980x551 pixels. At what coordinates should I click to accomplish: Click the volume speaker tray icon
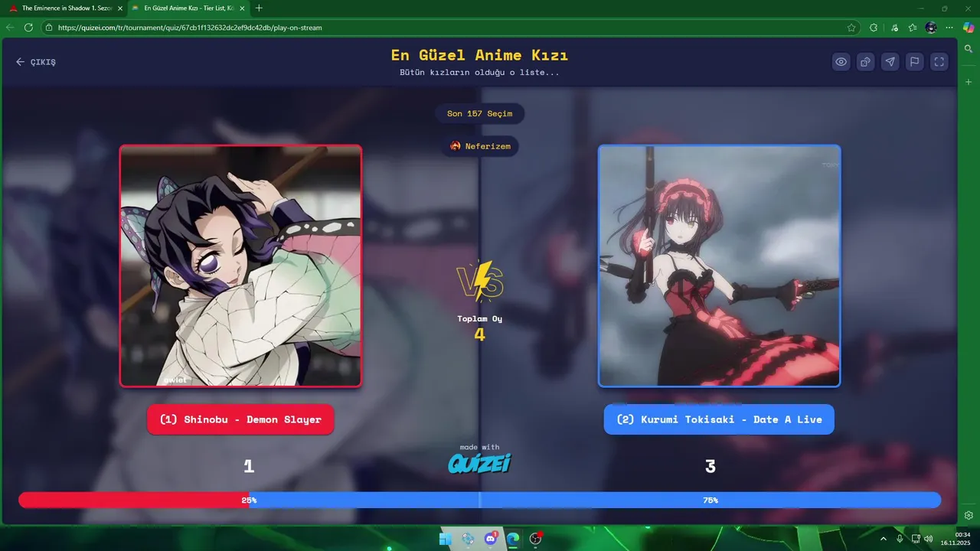[x=928, y=539]
